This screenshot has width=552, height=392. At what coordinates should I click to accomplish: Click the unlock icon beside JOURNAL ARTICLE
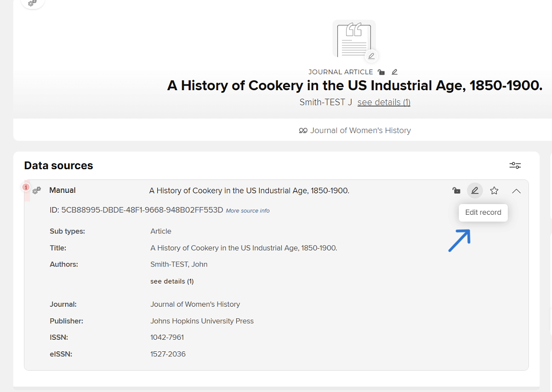[x=381, y=72]
